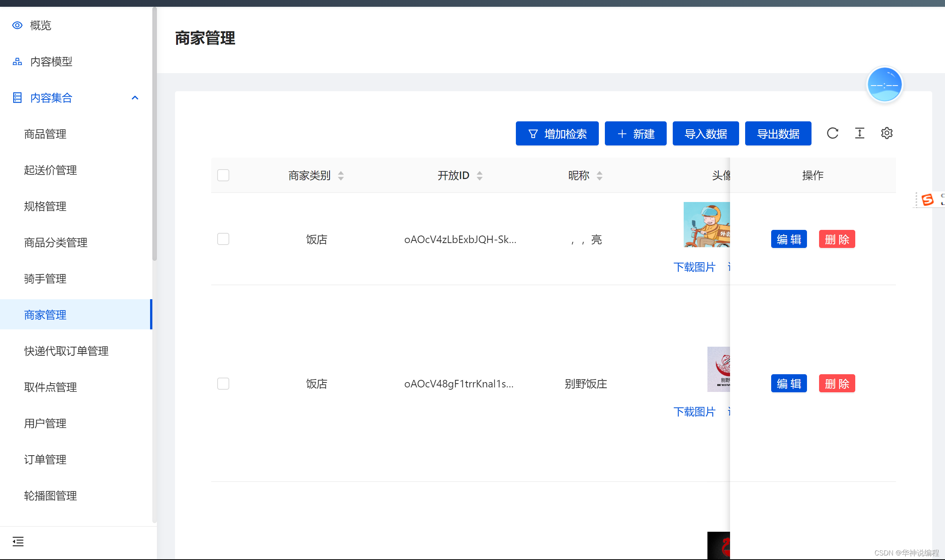This screenshot has height=560, width=945.
Task: Select 订单管理 menu item
Action: click(x=45, y=459)
